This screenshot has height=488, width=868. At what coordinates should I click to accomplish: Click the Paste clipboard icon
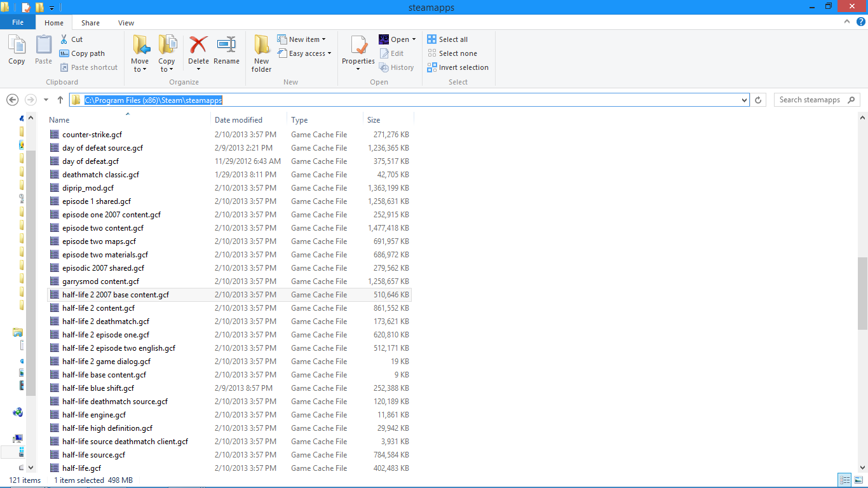click(x=43, y=50)
